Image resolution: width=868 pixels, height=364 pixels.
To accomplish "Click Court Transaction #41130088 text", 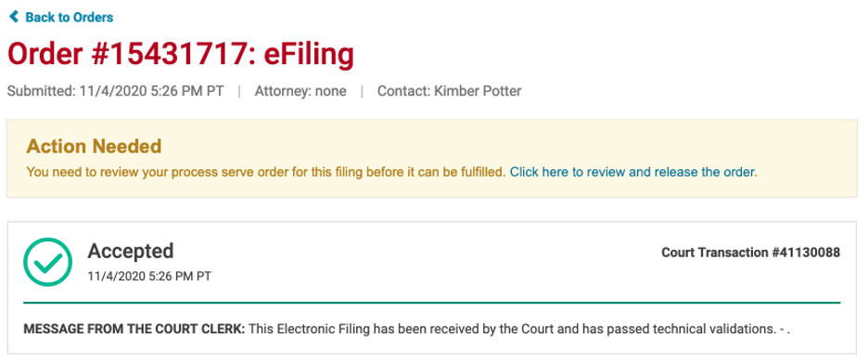I will coord(750,253).
